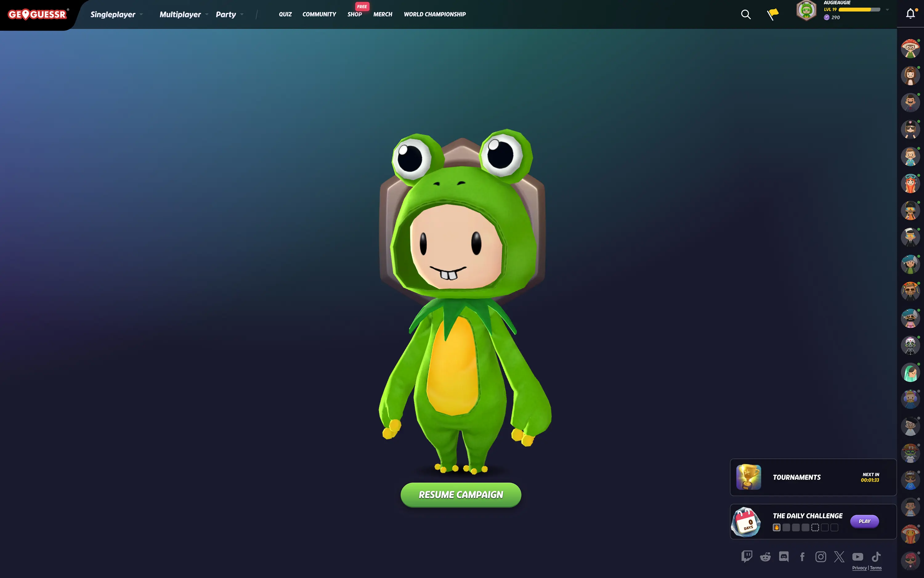The image size is (924, 578).
Task: Click the level 19 XP progress bar
Action: coord(859,10)
